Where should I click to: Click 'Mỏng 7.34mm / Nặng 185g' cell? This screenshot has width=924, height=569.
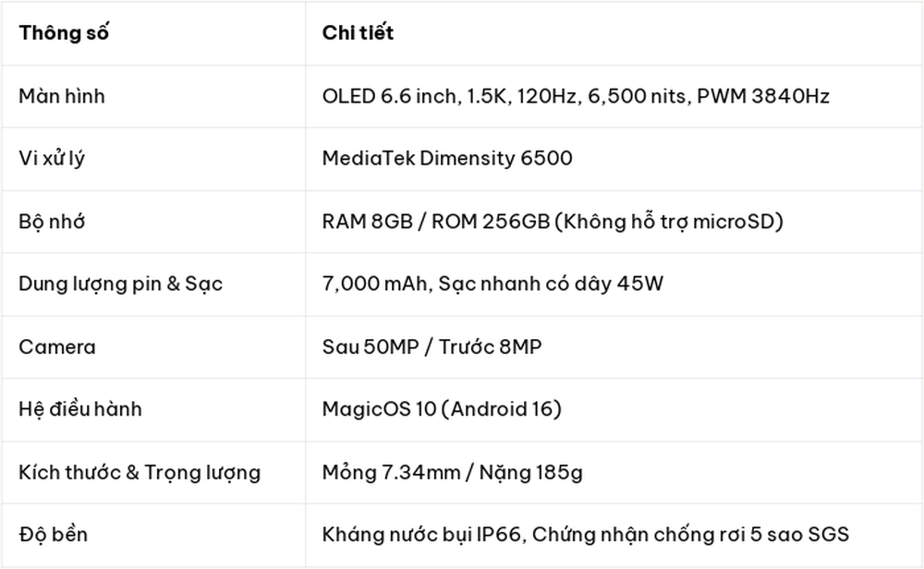coord(453,472)
